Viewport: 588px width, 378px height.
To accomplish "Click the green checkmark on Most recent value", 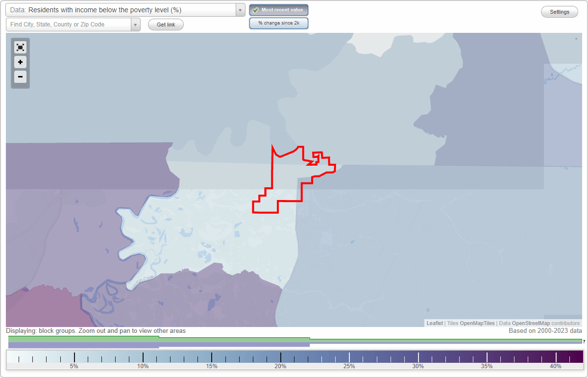I will pyautogui.click(x=255, y=9).
